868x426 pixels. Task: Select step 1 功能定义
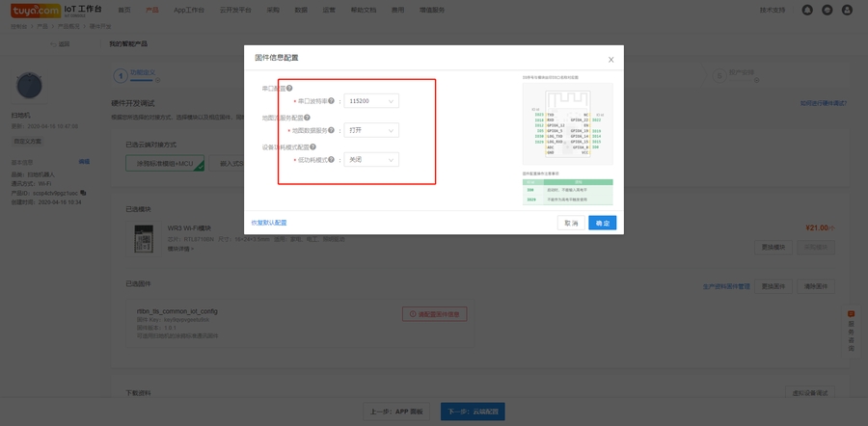pyautogui.click(x=137, y=74)
